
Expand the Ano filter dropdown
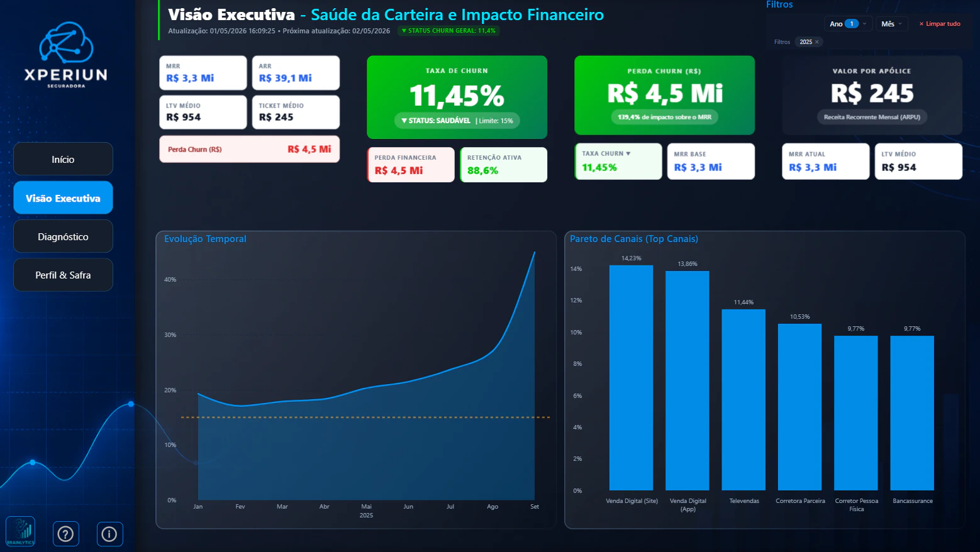click(848, 24)
